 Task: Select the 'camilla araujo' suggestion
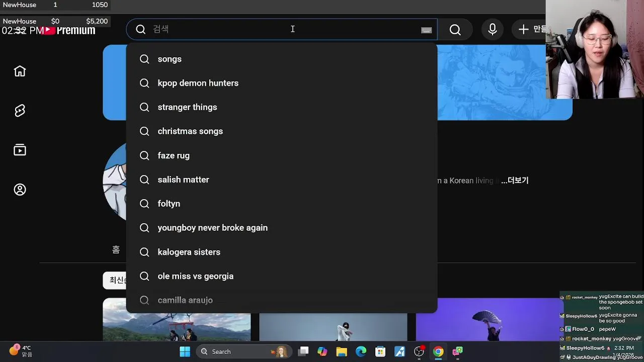tap(282, 300)
